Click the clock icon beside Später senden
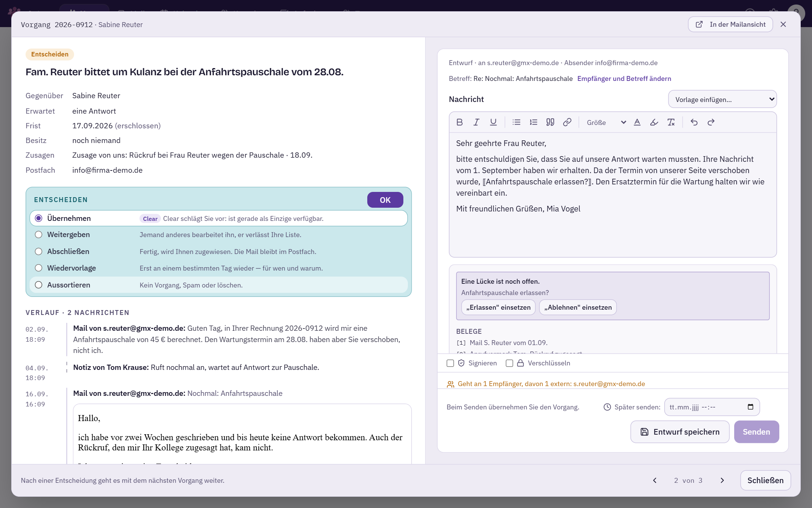Screen dimensions: 812x508 coord(607,407)
